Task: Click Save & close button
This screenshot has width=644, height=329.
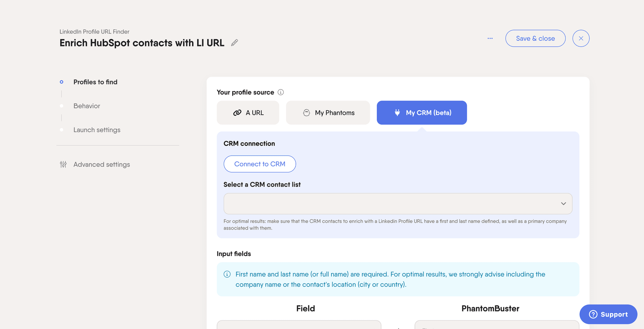Action: 535,38
